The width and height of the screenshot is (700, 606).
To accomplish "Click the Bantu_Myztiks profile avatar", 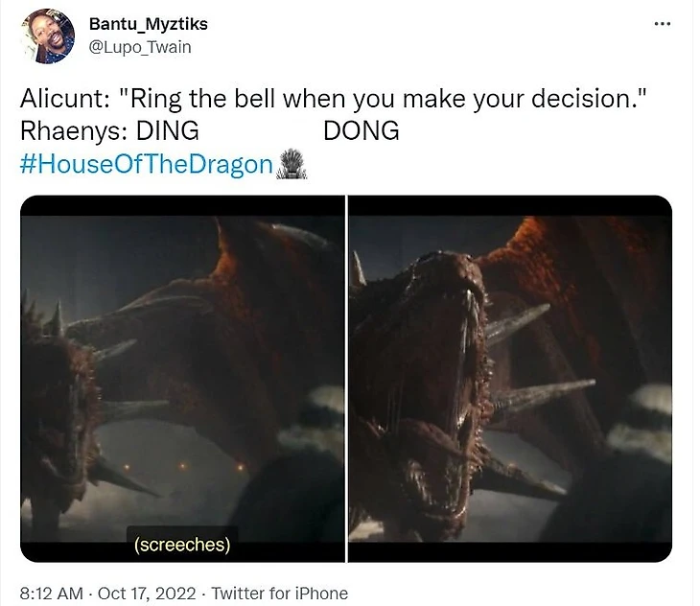I will coord(46,36).
